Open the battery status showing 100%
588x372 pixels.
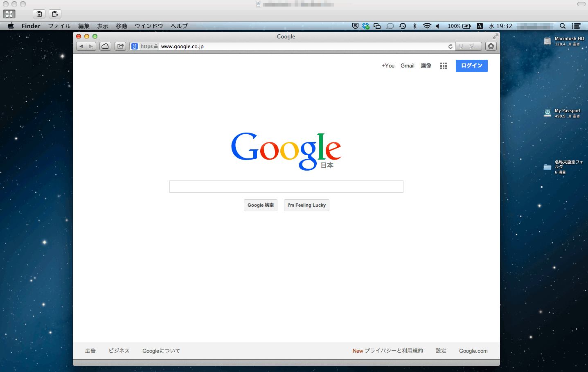[x=459, y=26]
